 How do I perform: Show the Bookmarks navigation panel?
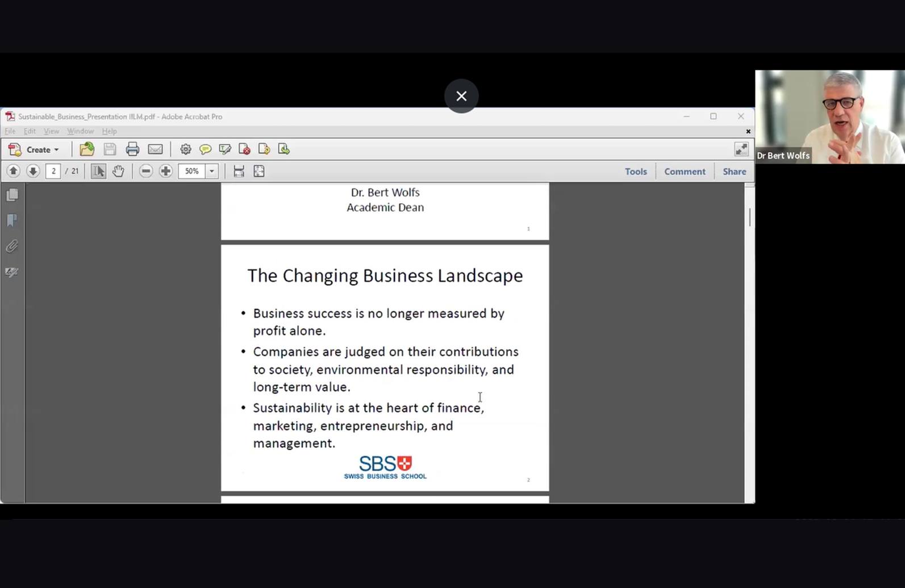click(12, 220)
